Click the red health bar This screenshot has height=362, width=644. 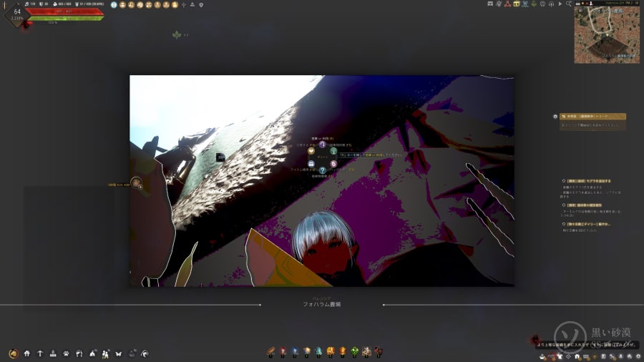pos(64,11)
